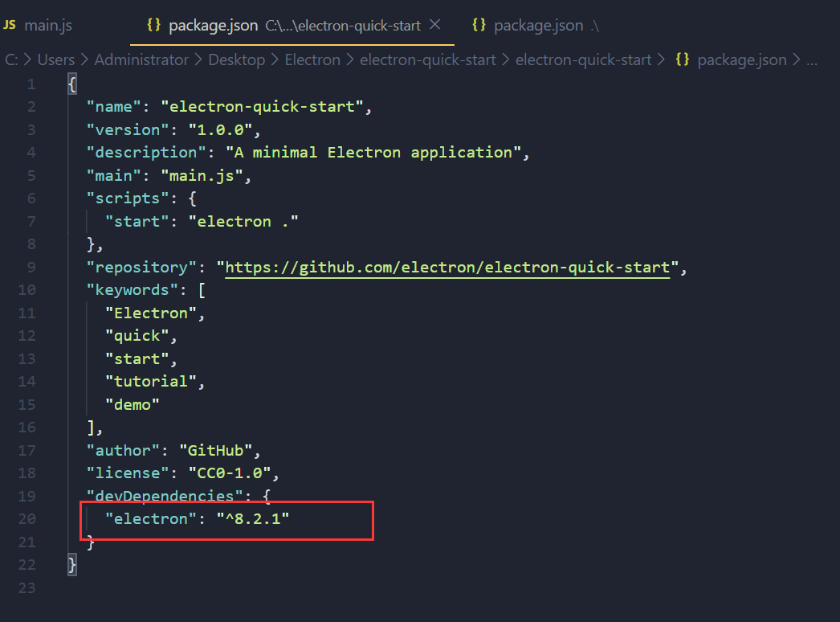Click the "start" keyword on line 13
The width and height of the screenshot is (840, 622).
tap(137, 358)
